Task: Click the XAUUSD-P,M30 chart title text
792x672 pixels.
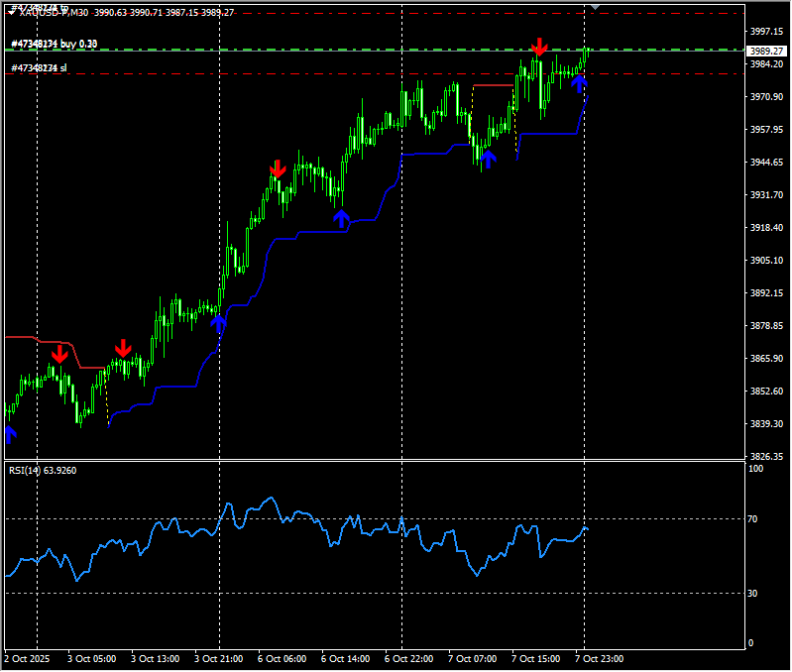Action: tap(55, 13)
